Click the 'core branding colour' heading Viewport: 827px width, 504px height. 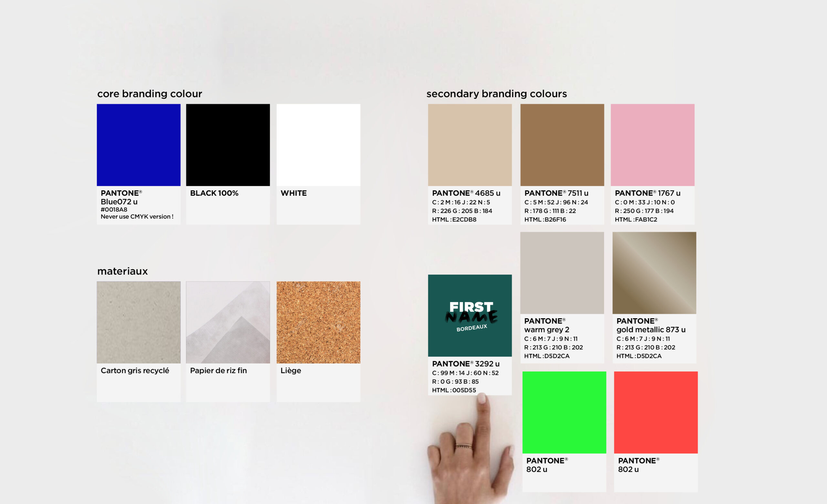coord(150,94)
